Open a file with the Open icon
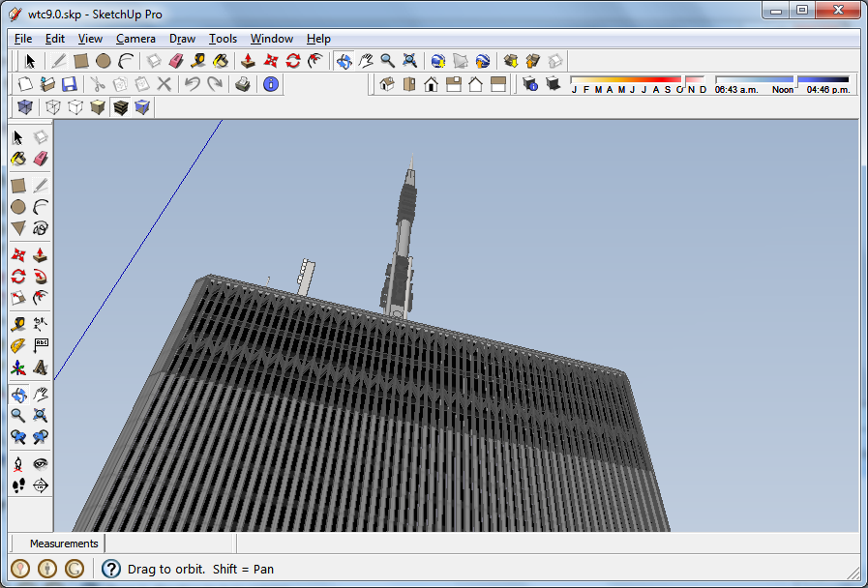The height and width of the screenshot is (588, 868). (x=47, y=84)
